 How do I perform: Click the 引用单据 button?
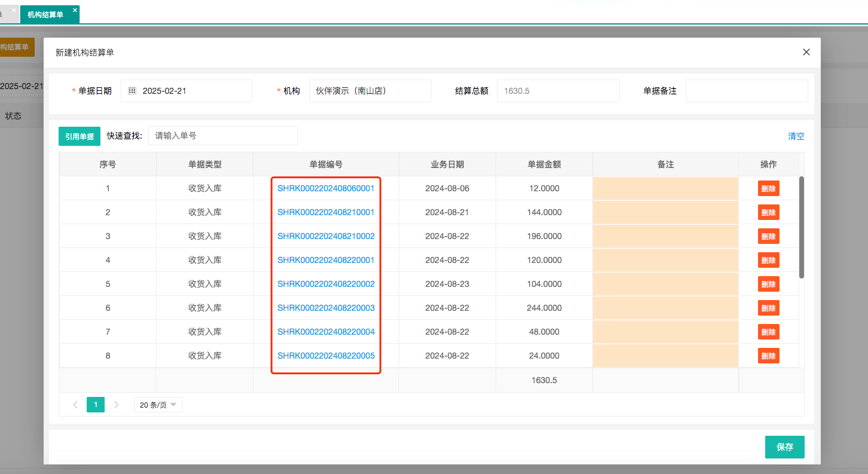80,136
